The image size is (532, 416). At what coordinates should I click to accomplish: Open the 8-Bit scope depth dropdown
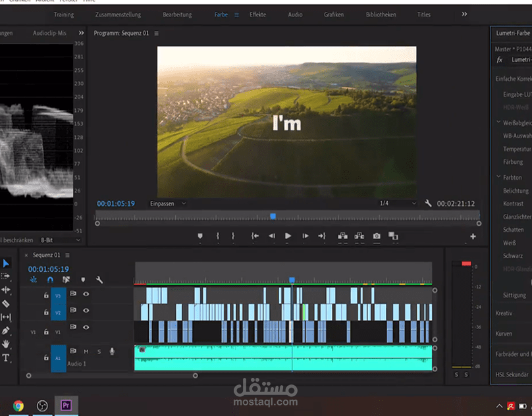pos(61,240)
